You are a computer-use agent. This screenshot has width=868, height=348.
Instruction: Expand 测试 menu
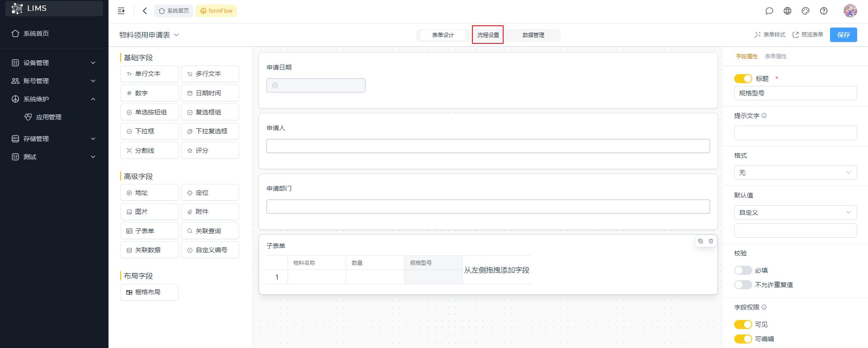54,157
